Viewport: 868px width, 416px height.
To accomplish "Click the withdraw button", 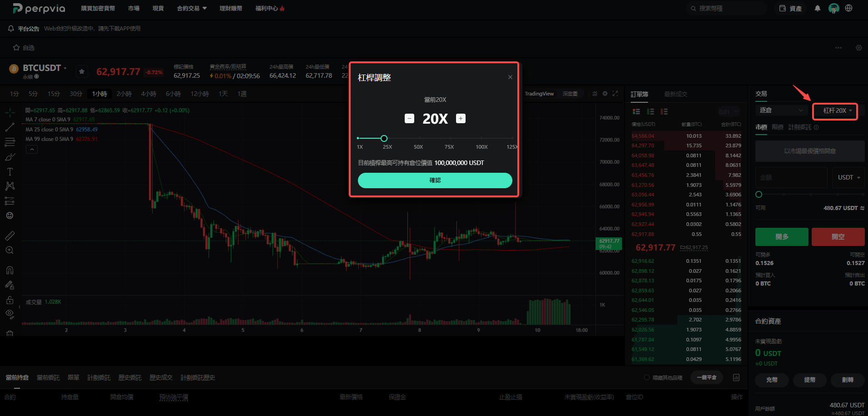I will [809, 380].
